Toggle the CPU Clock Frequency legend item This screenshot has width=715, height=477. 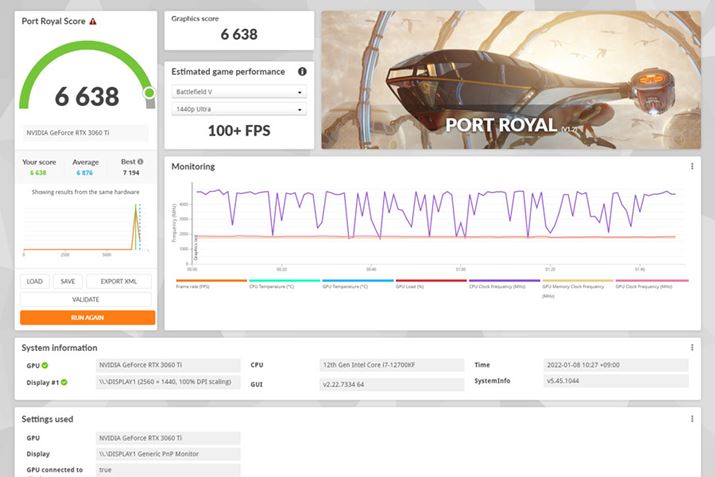coord(504,284)
